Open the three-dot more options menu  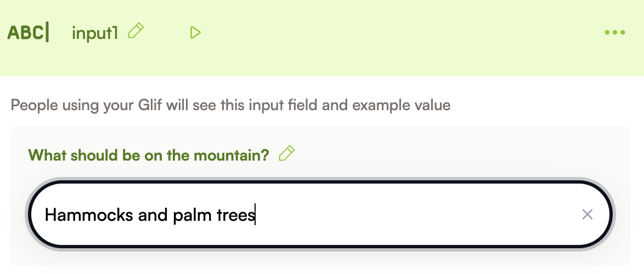coord(614,33)
